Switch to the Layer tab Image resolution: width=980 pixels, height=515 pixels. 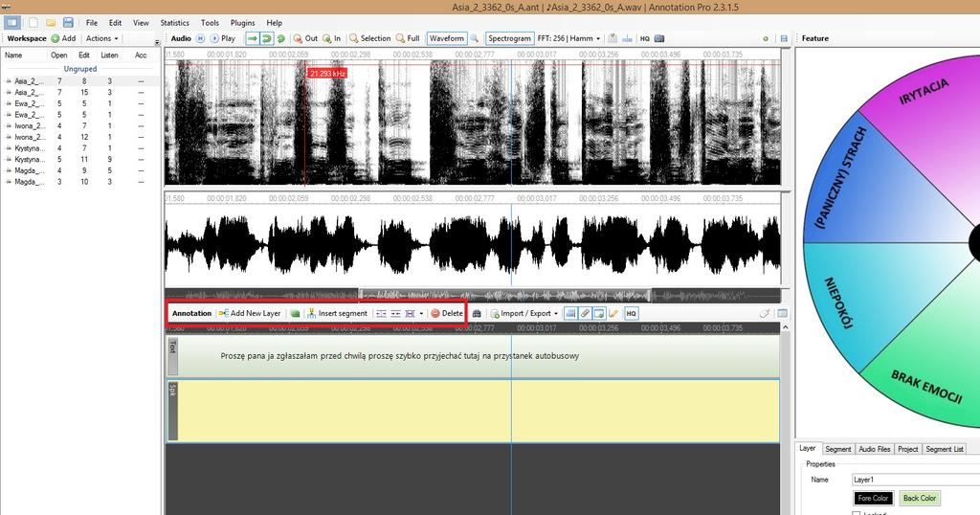807,448
